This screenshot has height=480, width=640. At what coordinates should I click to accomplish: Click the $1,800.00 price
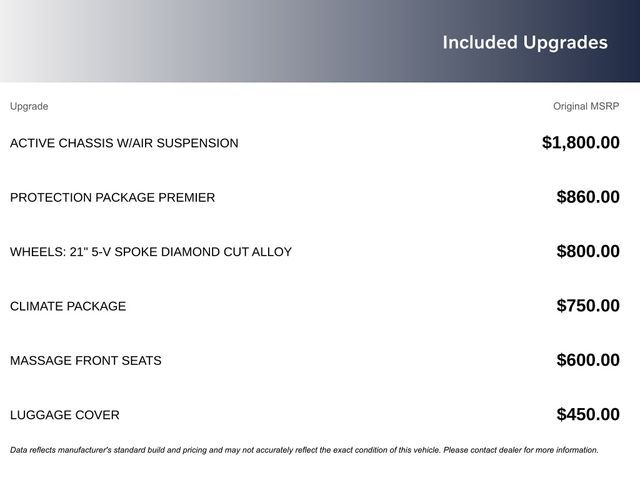click(580, 143)
